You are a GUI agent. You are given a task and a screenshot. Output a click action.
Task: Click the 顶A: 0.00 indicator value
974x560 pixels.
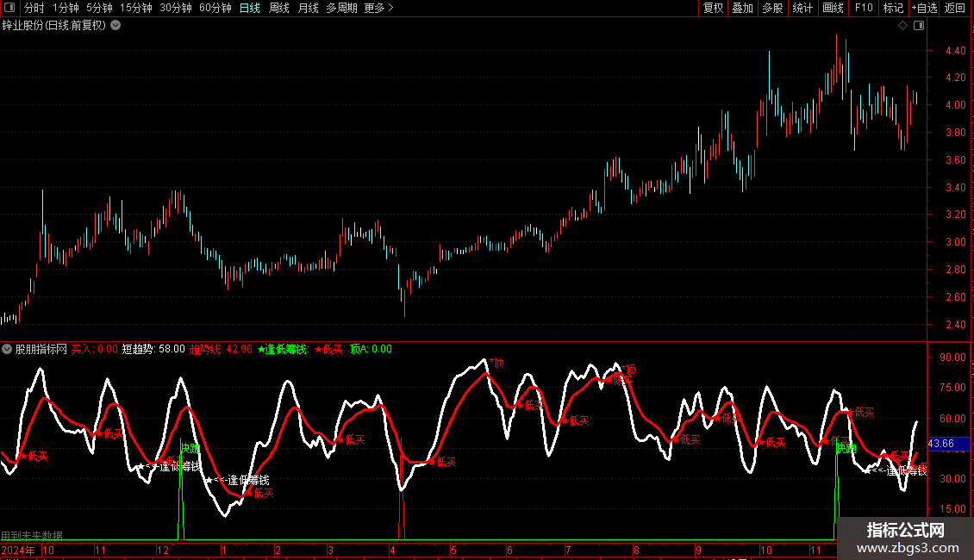(371, 349)
